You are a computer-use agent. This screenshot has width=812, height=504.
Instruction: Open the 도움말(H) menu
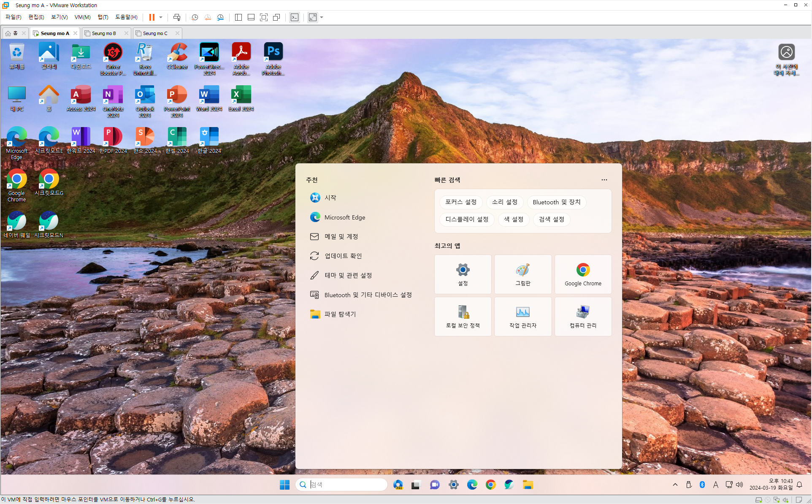coord(126,17)
